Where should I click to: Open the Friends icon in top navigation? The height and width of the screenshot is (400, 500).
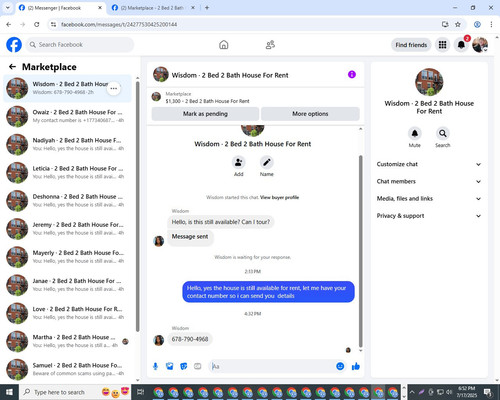[270, 45]
